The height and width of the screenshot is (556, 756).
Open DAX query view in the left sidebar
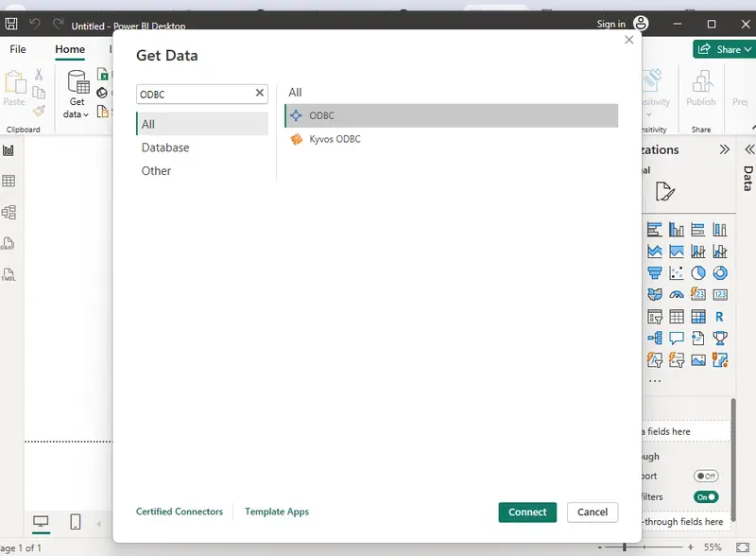(8, 243)
